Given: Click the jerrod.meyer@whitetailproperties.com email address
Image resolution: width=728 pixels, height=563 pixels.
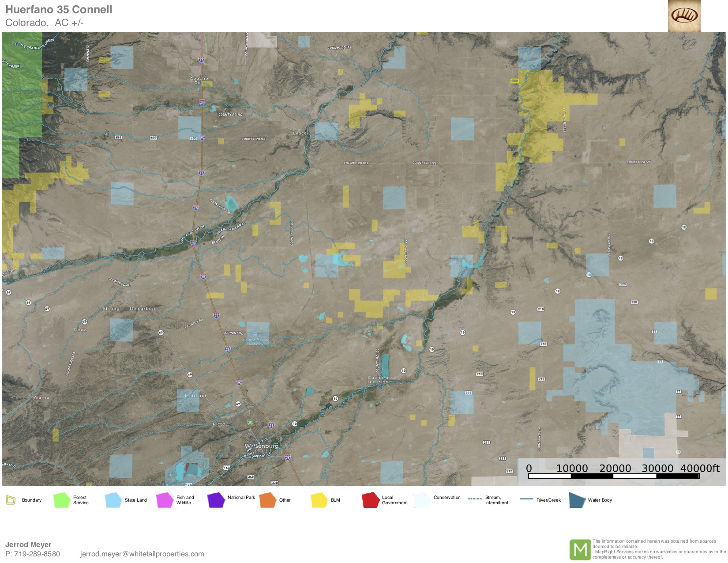Looking at the screenshot, I should tap(142, 554).
